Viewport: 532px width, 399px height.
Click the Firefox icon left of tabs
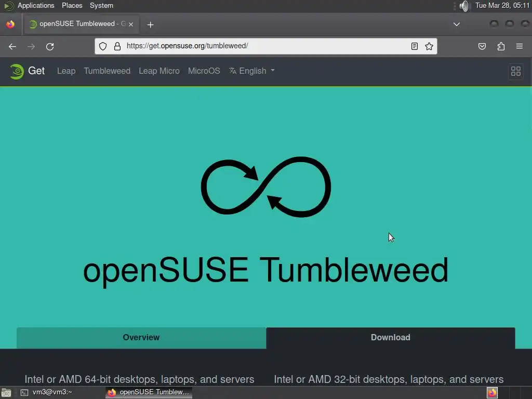point(10,24)
